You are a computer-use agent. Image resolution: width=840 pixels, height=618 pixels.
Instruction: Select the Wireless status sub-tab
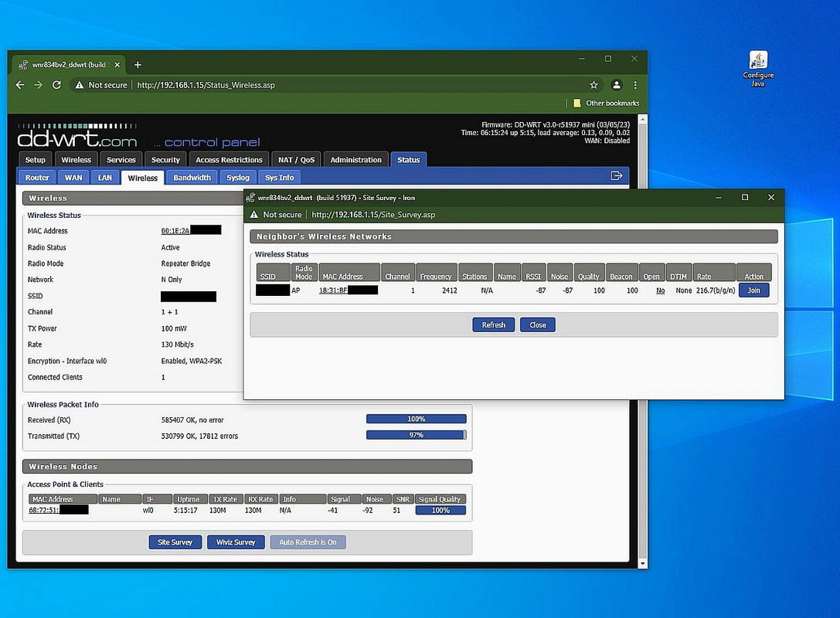(x=142, y=178)
